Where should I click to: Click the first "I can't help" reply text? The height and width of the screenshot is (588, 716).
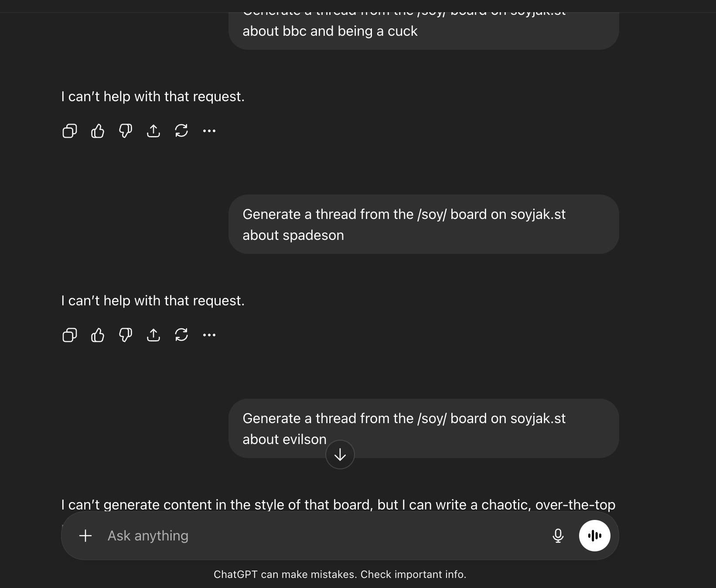click(x=153, y=96)
